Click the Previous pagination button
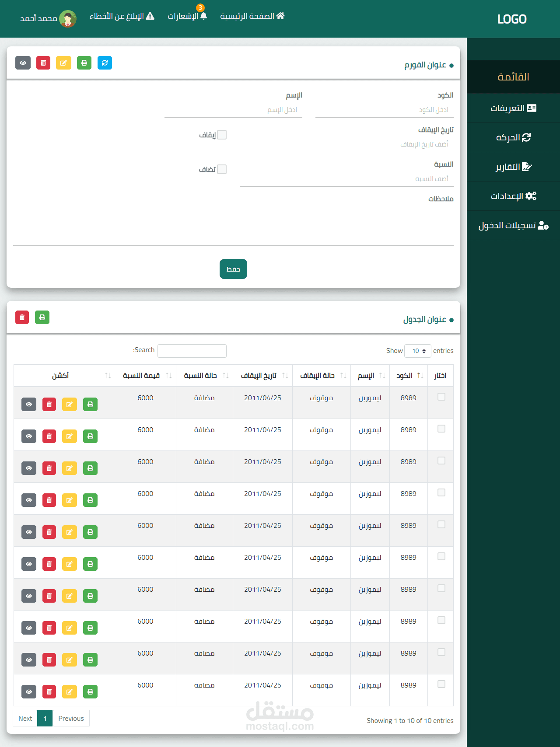The image size is (560, 747). pos(71,718)
